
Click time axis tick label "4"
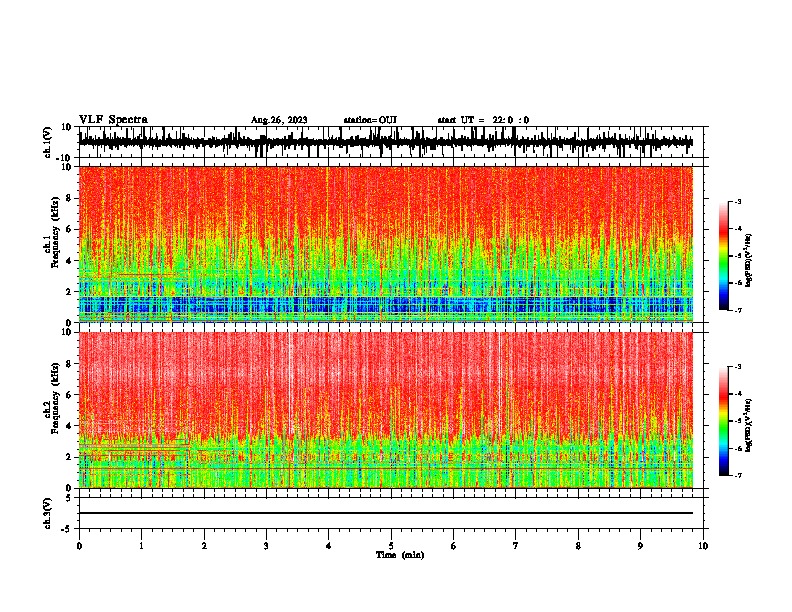(x=329, y=546)
